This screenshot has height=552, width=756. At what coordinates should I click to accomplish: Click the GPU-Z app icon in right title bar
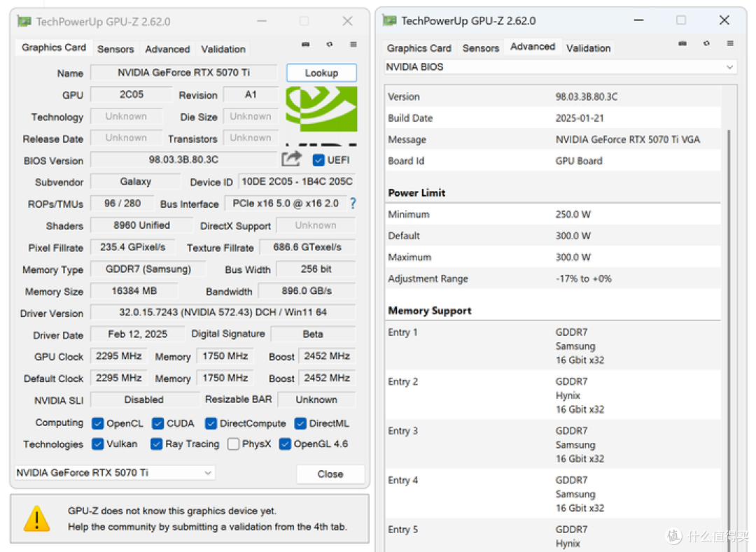click(x=390, y=20)
